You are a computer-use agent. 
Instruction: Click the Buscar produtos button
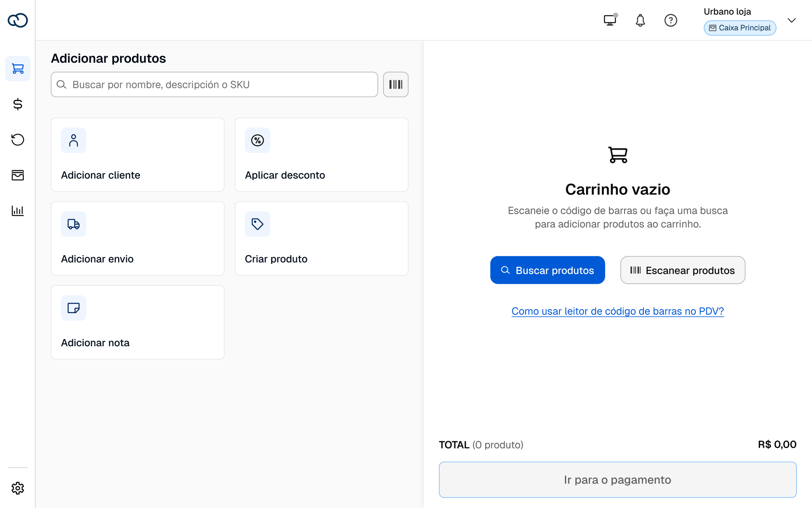[x=548, y=270]
